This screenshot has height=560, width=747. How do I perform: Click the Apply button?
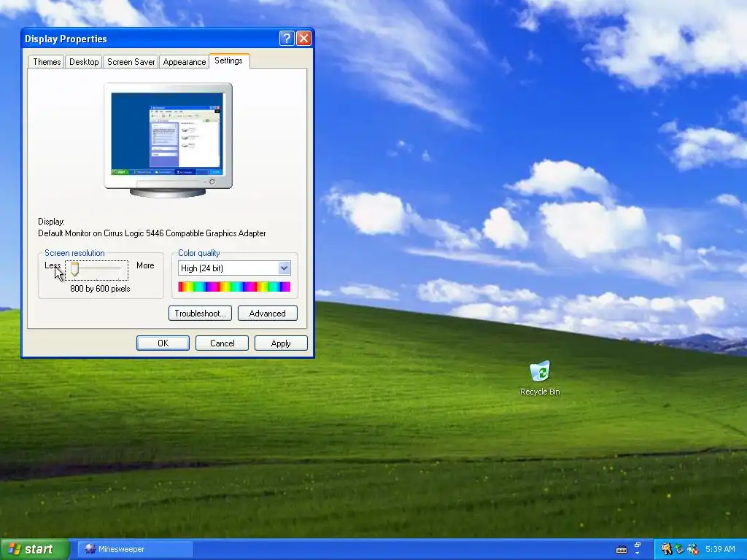click(281, 343)
